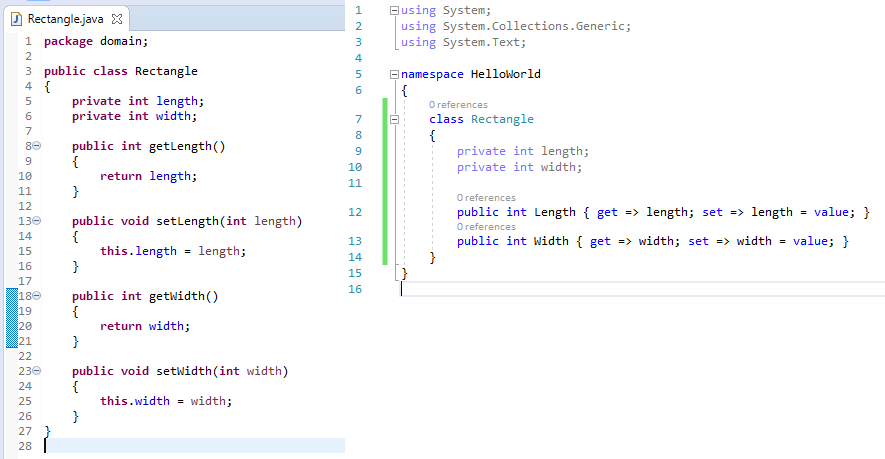Fold the getWidth() method at line 18
Screen dimensions: 885x459
tap(36, 296)
